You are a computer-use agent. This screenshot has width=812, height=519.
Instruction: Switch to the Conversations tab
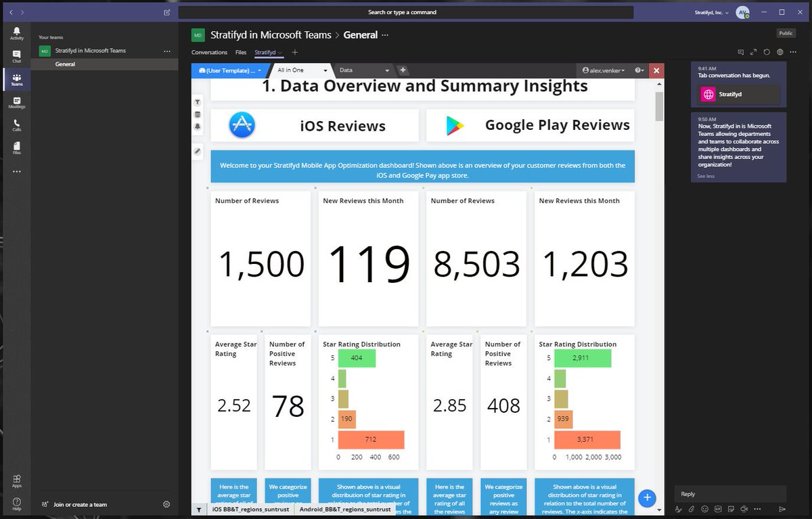click(210, 51)
